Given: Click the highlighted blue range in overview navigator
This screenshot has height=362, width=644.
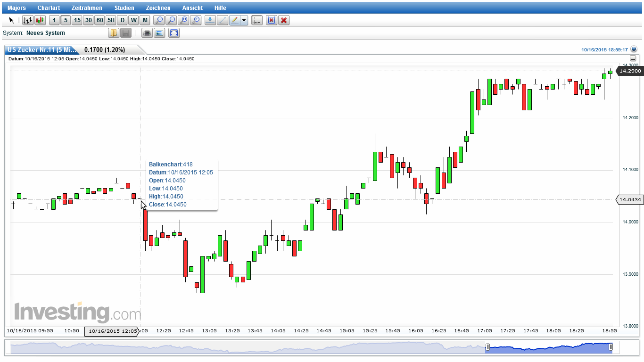Looking at the screenshot, I should pyautogui.click(x=549, y=347).
